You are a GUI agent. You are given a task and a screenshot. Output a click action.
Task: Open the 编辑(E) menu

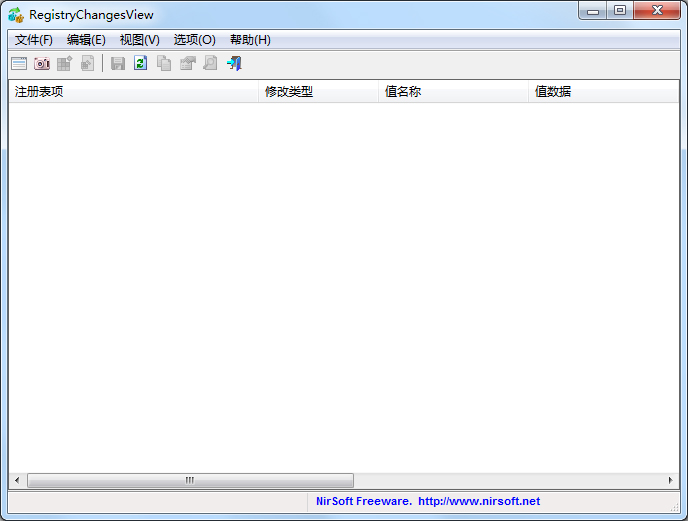86,40
